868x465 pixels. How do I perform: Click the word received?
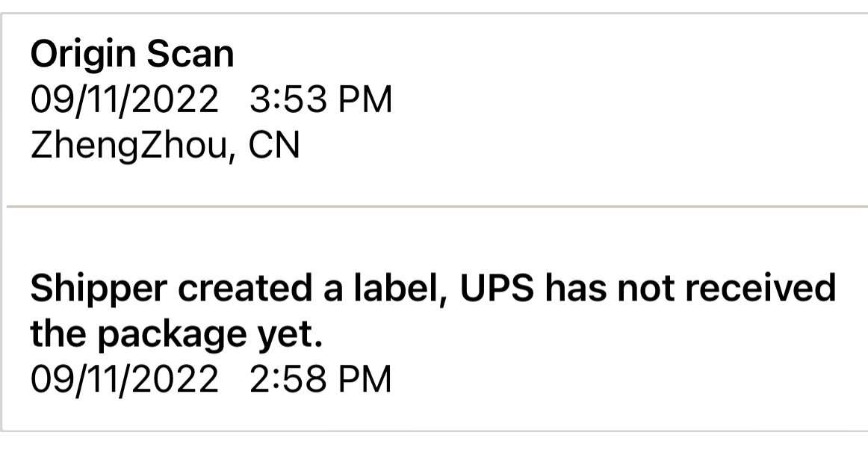pyautogui.click(x=760, y=289)
